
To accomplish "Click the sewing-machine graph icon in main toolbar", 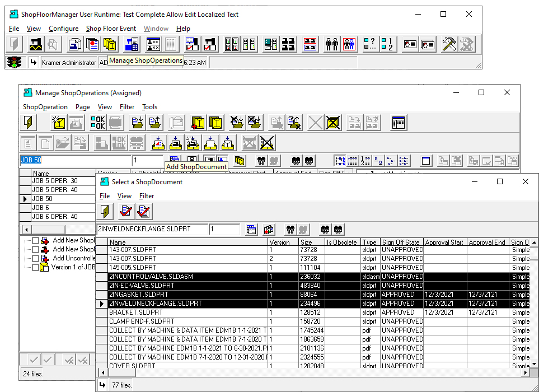I will pos(35,44).
